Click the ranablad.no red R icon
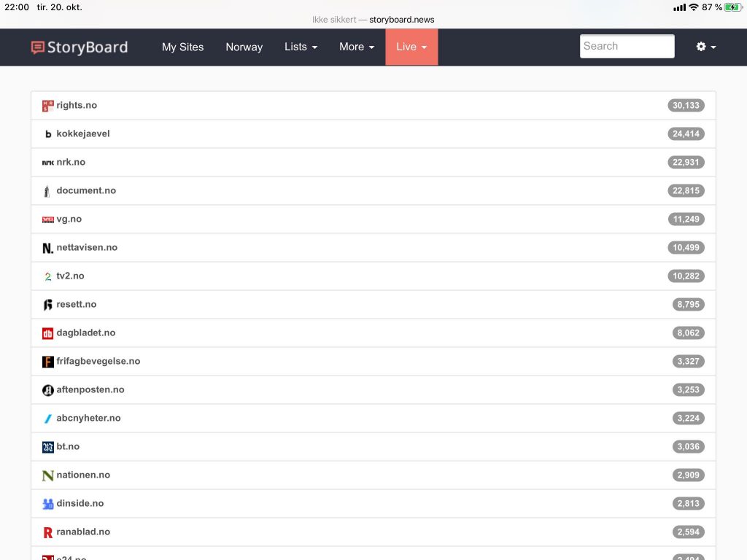This screenshot has height=560, width=747. pyautogui.click(x=48, y=532)
